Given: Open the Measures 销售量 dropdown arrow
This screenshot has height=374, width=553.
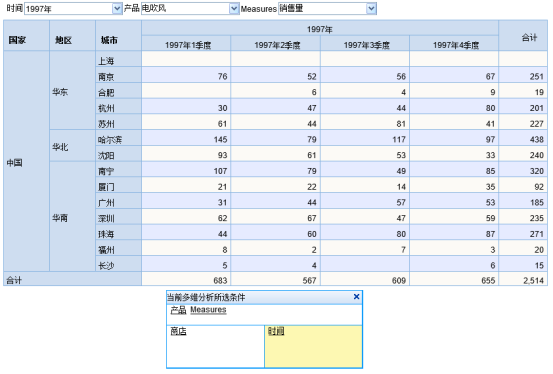Looking at the screenshot, I should tap(371, 8).
